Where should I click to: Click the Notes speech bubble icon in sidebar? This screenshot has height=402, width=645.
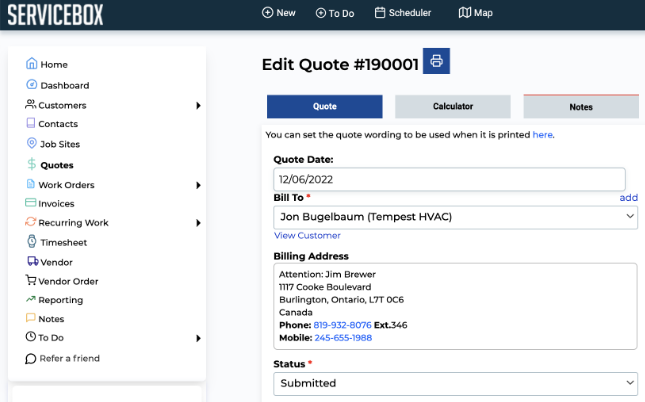pyautogui.click(x=31, y=318)
